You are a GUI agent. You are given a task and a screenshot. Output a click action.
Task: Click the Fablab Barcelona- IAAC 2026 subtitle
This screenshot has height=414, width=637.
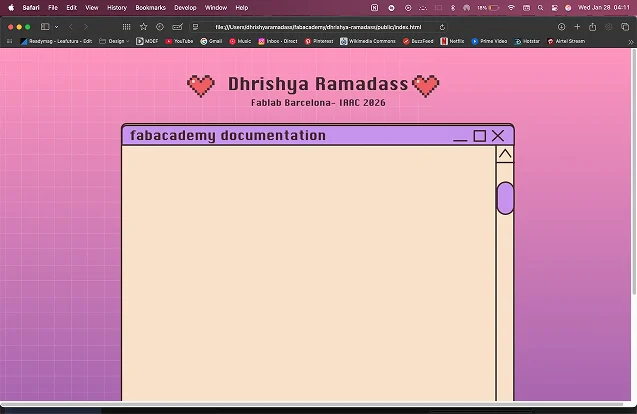coord(318,103)
